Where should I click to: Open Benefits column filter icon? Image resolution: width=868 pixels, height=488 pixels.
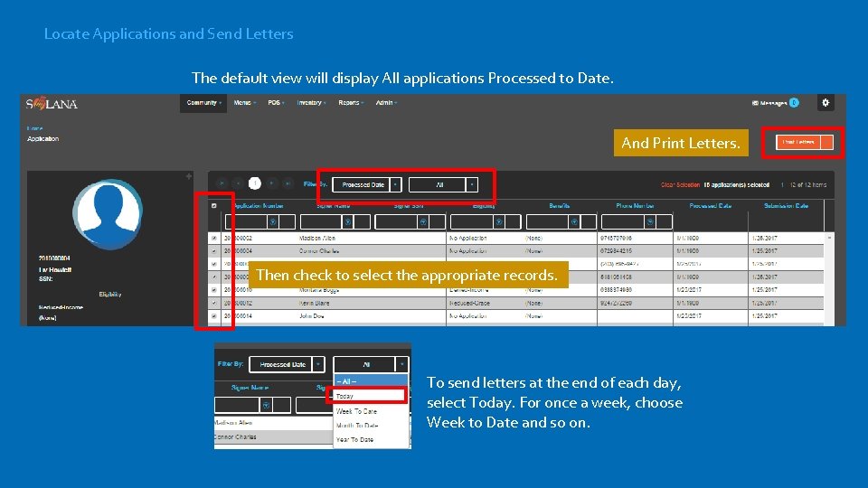574,222
